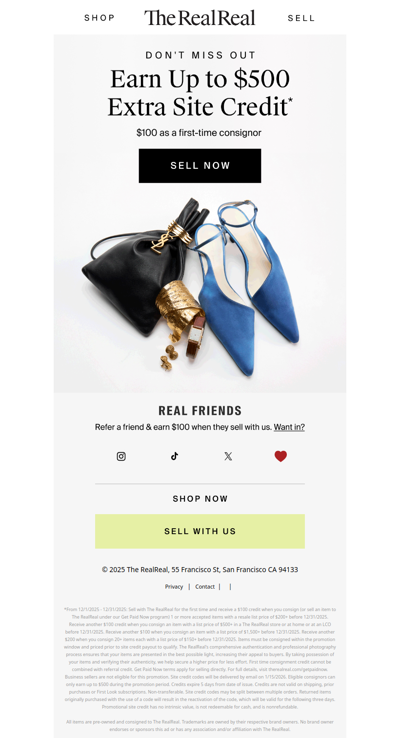Image resolution: width=400 pixels, height=738 pixels.
Task: Click the REAL FRIENDS heading
Action: 200,410
